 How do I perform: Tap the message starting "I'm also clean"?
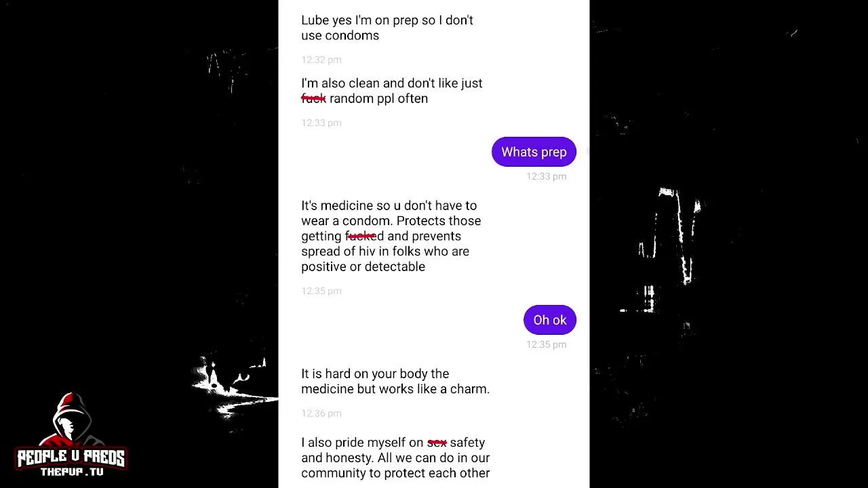392,91
